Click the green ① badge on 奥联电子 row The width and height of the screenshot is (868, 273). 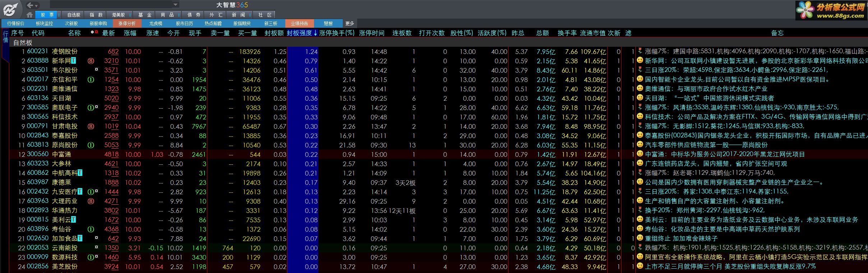[91, 108]
